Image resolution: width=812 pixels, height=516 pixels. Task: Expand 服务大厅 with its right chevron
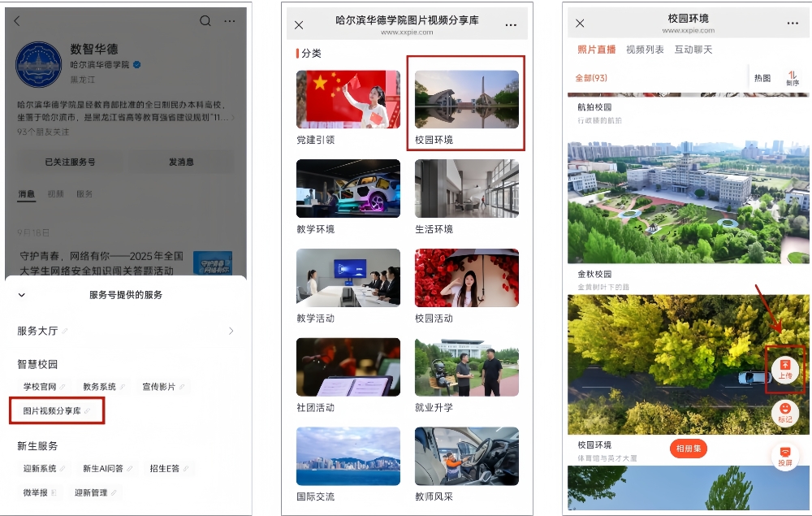tap(231, 331)
